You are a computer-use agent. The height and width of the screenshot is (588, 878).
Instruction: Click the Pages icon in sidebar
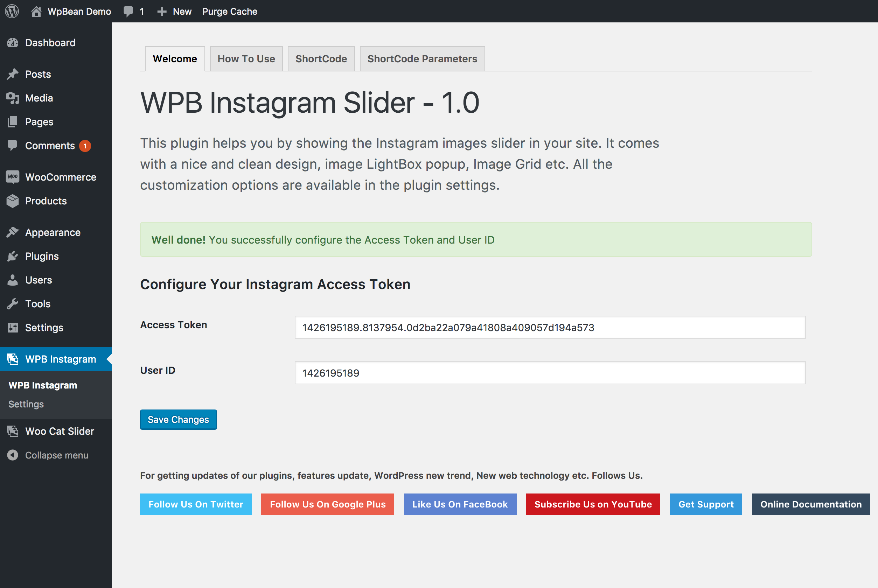(x=12, y=122)
